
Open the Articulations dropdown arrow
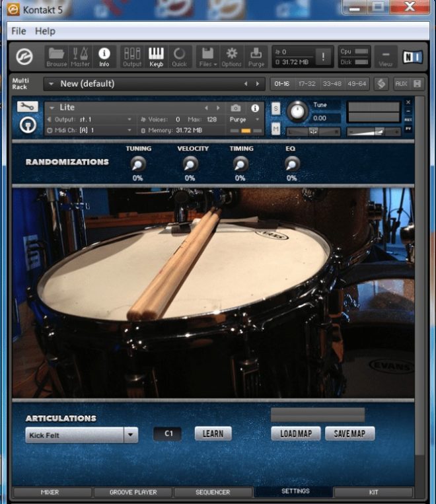(x=131, y=435)
